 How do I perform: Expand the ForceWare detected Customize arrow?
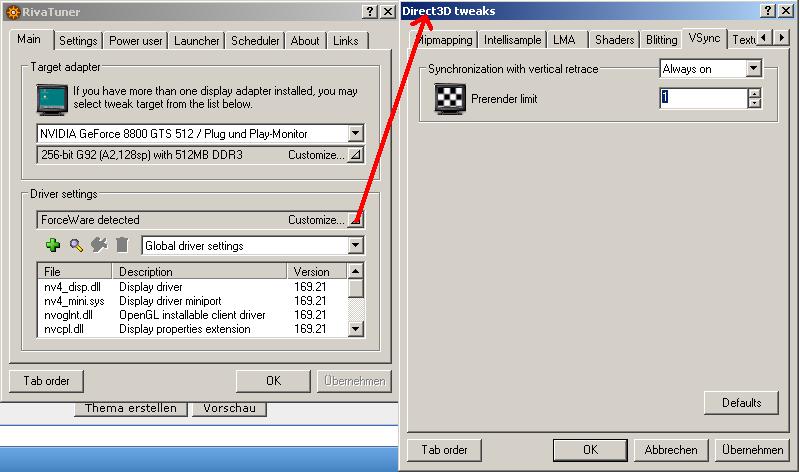tap(356, 220)
